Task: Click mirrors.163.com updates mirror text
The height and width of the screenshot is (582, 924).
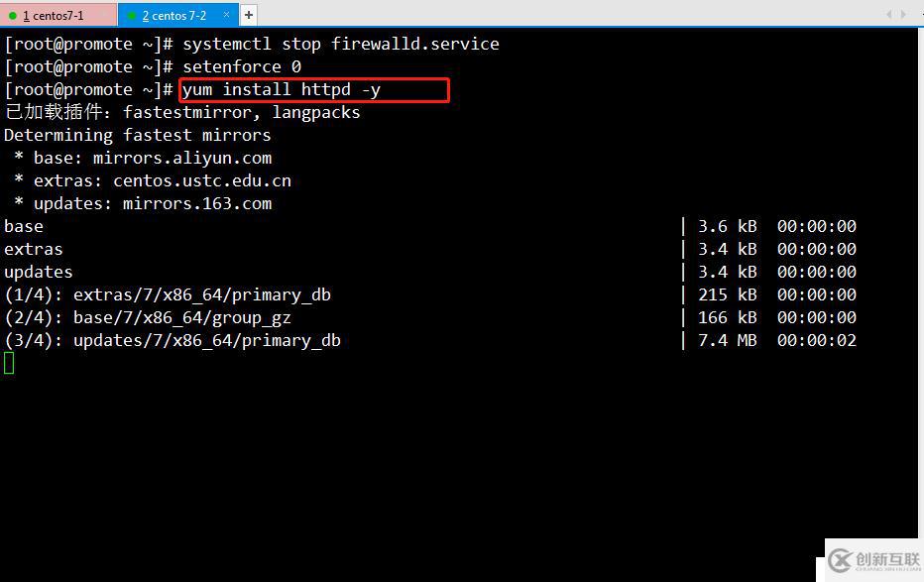Action: tap(196, 203)
